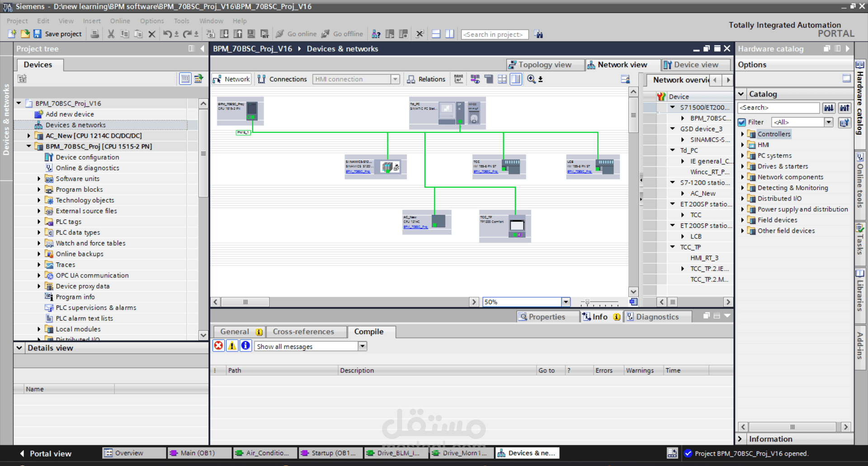This screenshot has width=868, height=466.
Task: Click the Show page break icon
Action: pyautogui.click(x=502, y=79)
